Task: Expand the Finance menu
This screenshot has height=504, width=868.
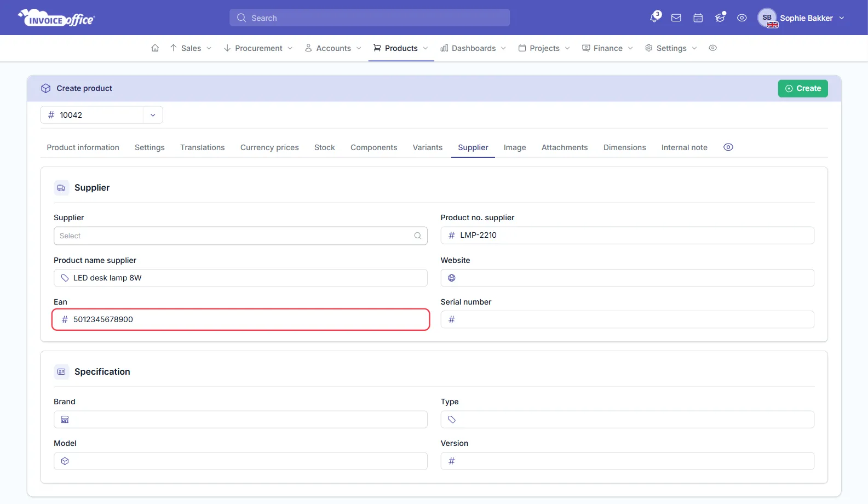Action: click(607, 48)
